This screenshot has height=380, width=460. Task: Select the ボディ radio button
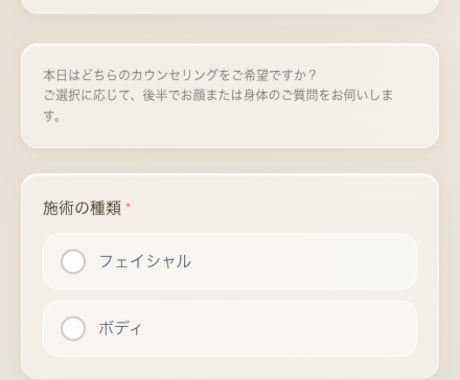click(73, 329)
